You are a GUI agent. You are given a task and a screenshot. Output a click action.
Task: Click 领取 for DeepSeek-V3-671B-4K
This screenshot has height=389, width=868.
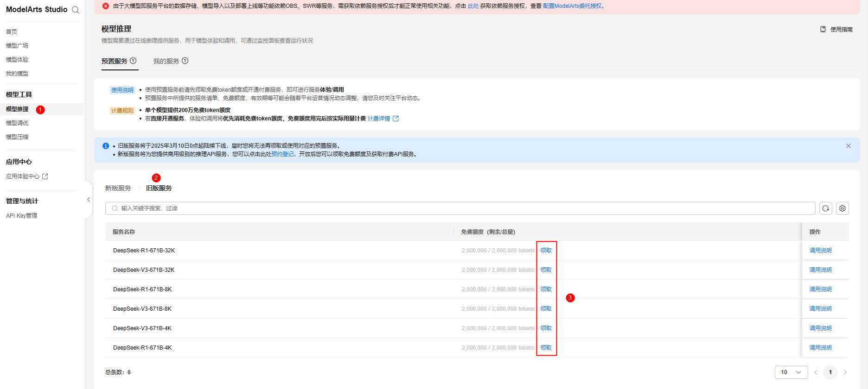click(x=546, y=328)
